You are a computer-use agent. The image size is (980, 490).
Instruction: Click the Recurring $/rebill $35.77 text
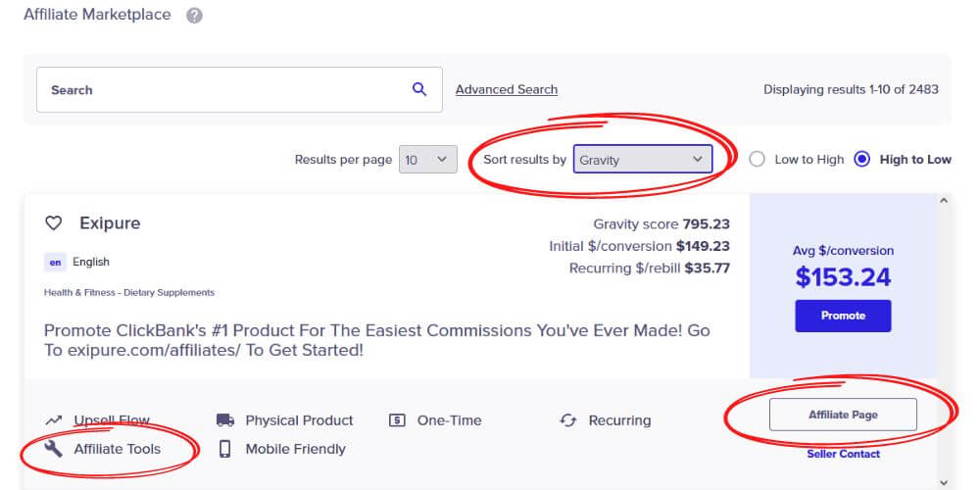[650, 269]
